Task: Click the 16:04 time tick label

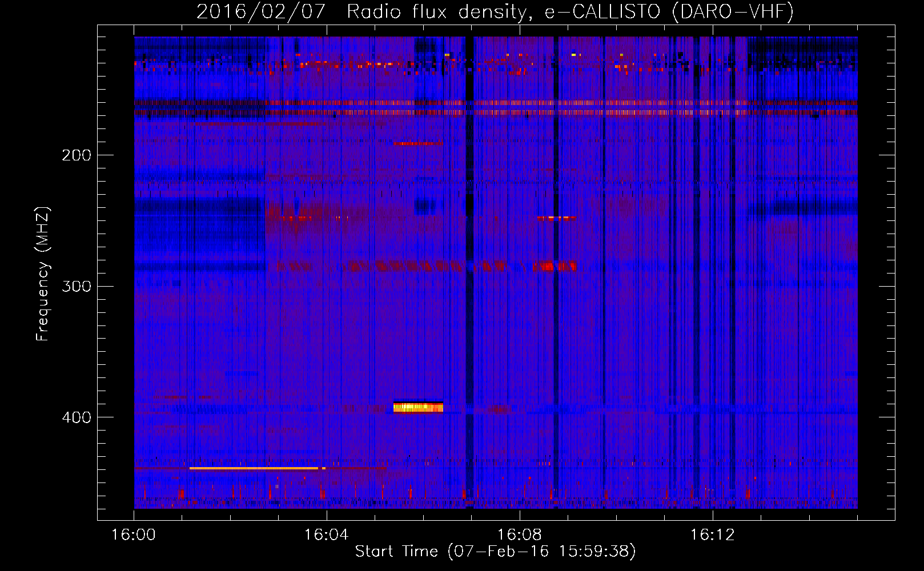Action: [326, 535]
